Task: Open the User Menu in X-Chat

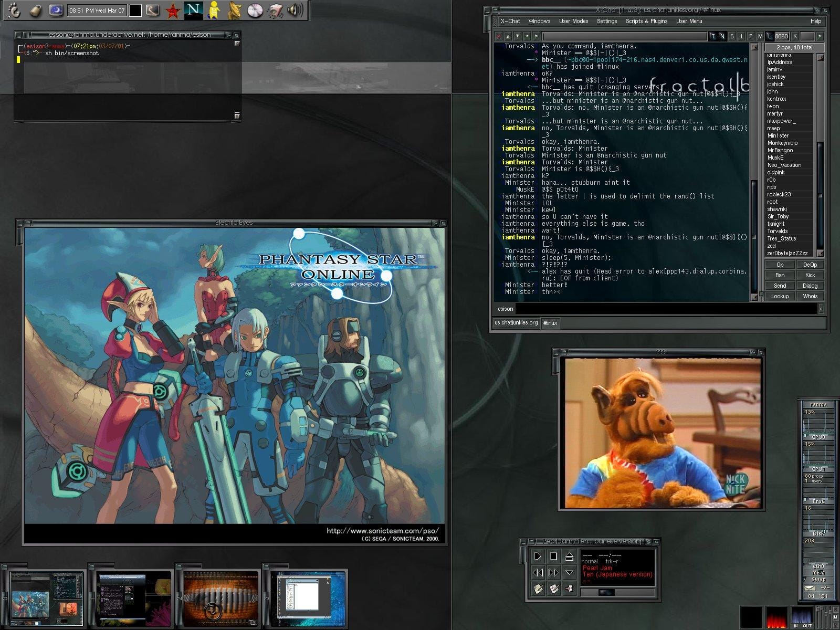Action: pos(689,21)
